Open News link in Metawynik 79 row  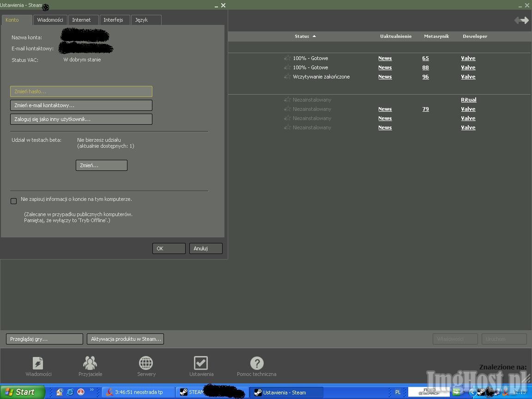[385, 109]
